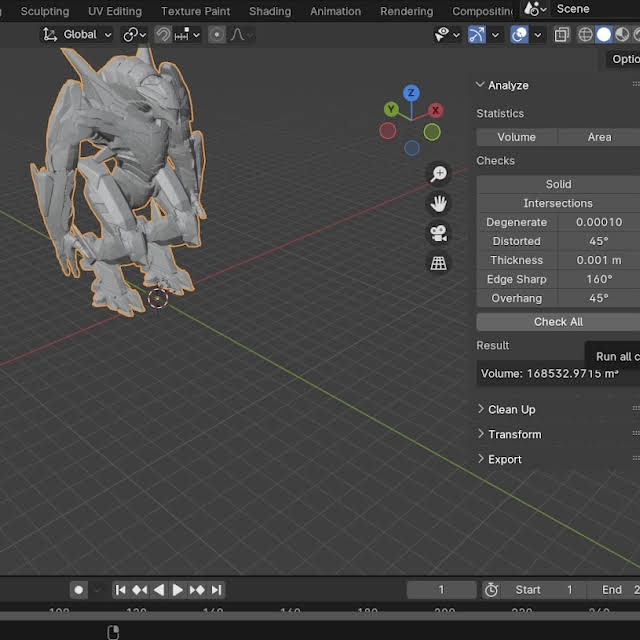The height and width of the screenshot is (640, 640).
Task: Open the snap increment options dropdown
Action: (187, 35)
